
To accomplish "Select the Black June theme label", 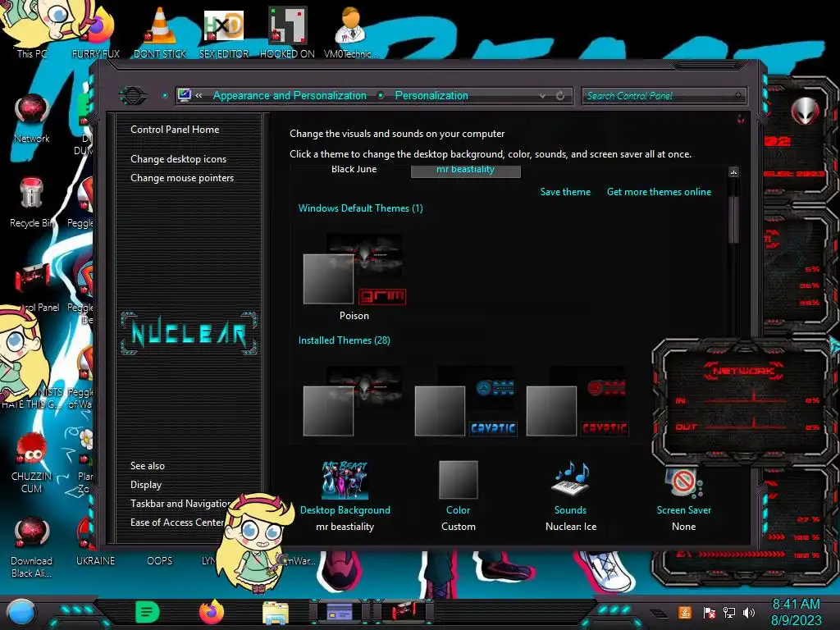I will click(354, 169).
